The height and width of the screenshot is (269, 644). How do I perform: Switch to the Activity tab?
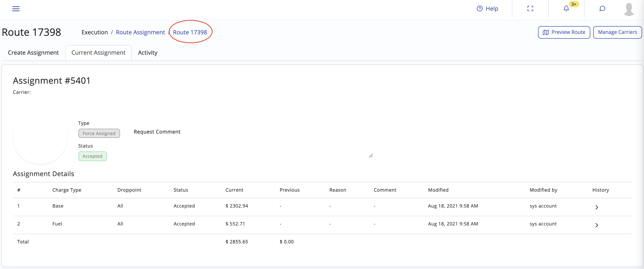[148, 53]
